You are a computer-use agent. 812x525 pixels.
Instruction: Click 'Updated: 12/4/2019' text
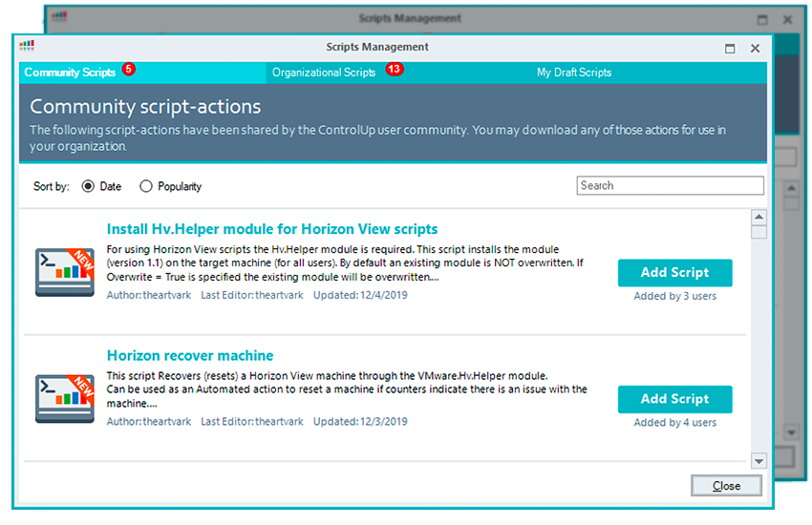tap(360, 295)
